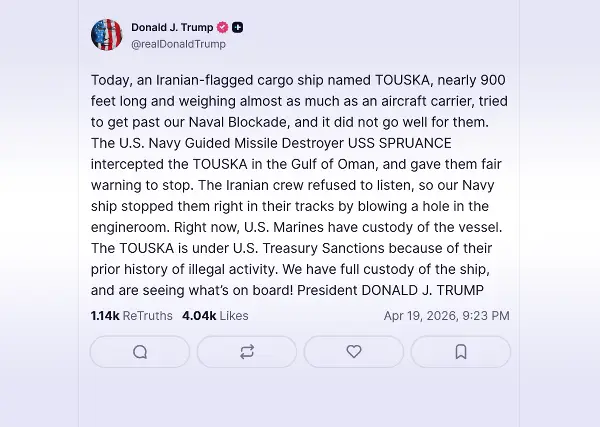Open the Donald J. Trump display name
Viewport: 600px width, 427px height.
(x=172, y=28)
